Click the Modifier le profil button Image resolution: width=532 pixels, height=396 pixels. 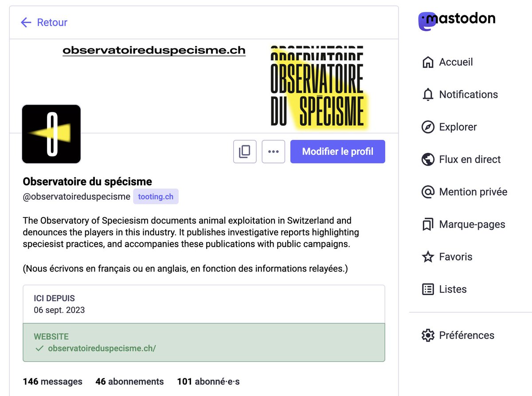click(338, 151)
